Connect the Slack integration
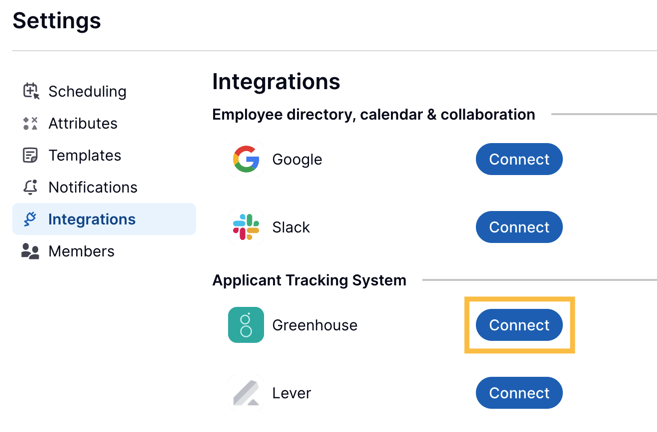Viewport: 657px width, 432px height. point(519,227)
